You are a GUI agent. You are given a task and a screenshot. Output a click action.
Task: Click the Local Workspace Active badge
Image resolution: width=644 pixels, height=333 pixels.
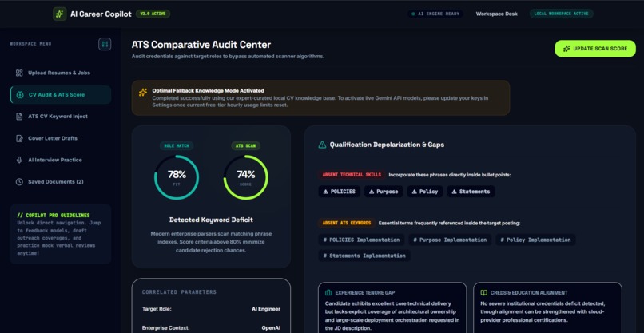coord(561,14)
